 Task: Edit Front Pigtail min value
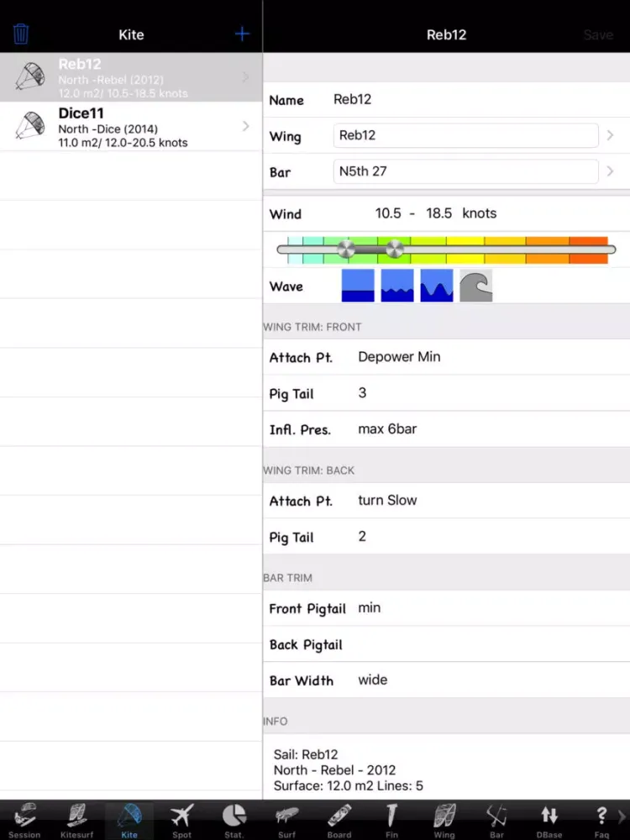(x=369, y=608)
